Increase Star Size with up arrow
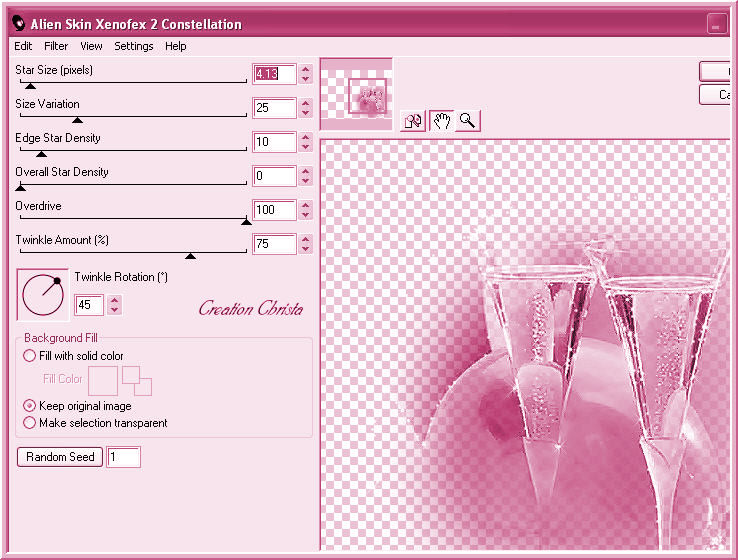The width and height of the screenshot is (738, 560). pyautogui.click(x=306, y=69)
